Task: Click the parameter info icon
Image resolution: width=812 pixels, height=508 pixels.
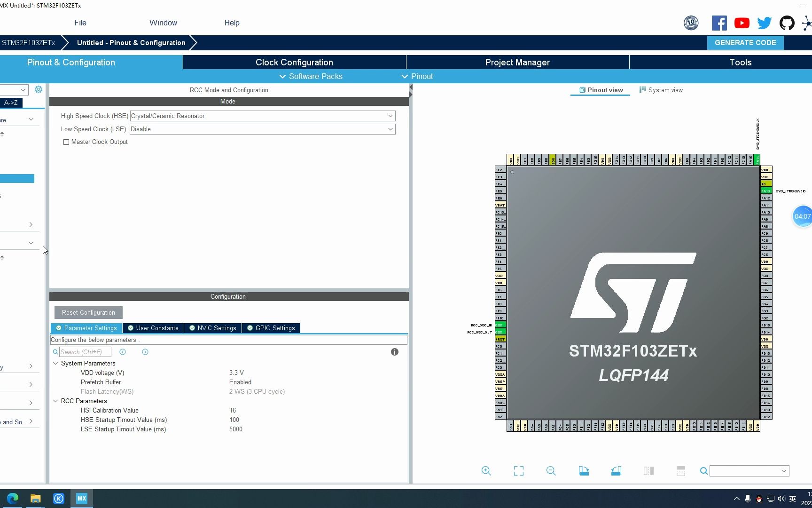Action: 395,352
